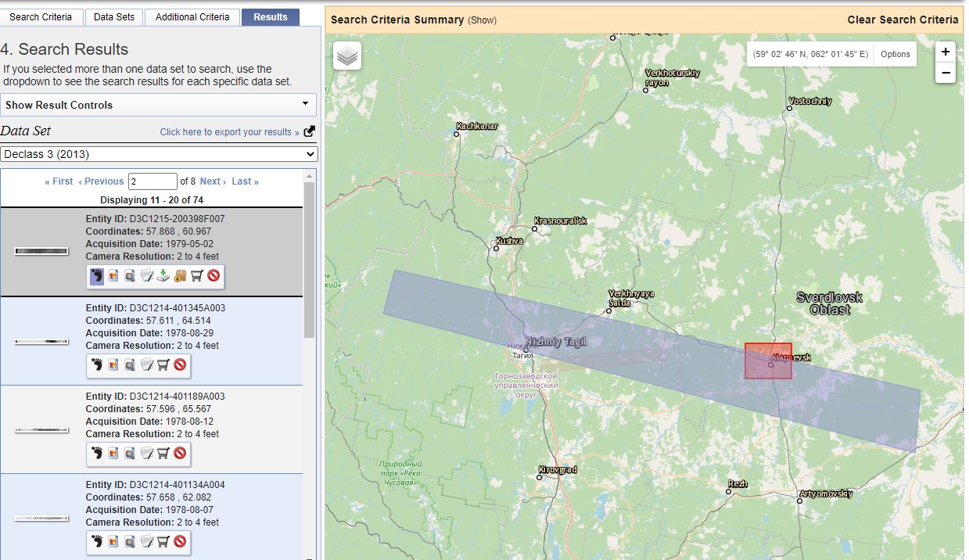Open the Additional Criteria tab

click(192, 16)
